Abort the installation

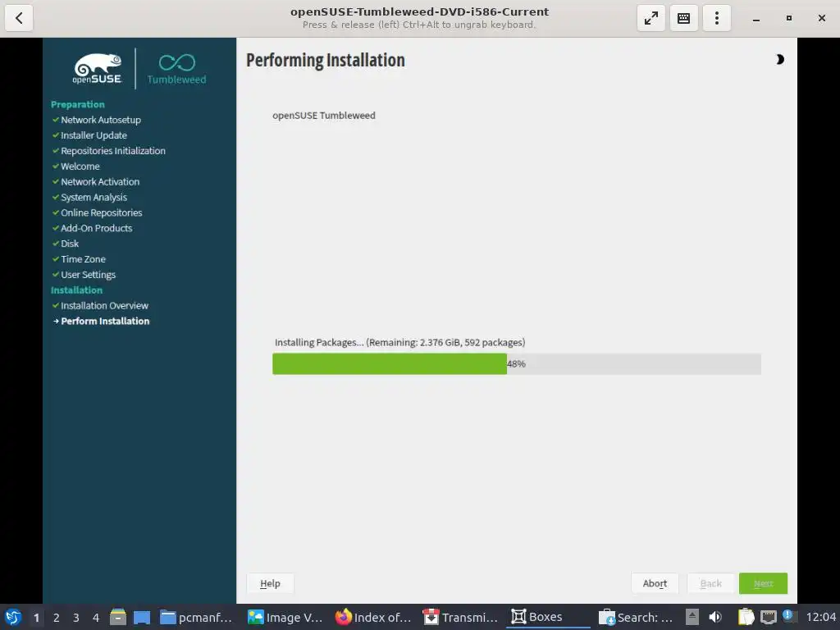pos(655,583)
